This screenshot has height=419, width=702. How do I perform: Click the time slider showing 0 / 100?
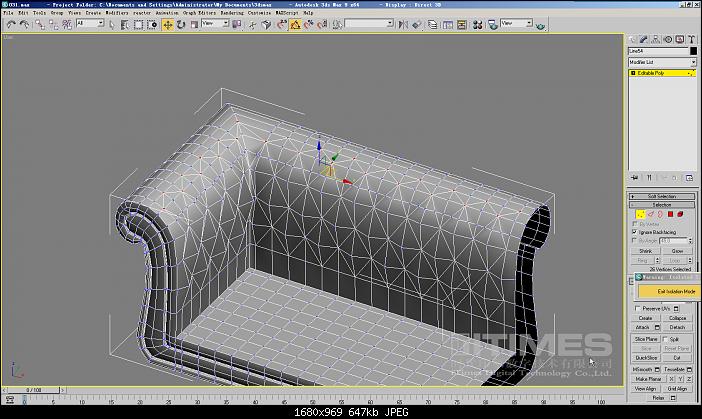(34, 390)
